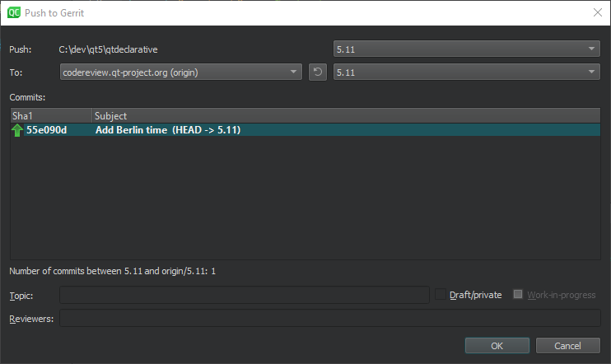Screen dimensions: 611x364
Task: Click the Sha1 column header
Action: tap(49, 116)
